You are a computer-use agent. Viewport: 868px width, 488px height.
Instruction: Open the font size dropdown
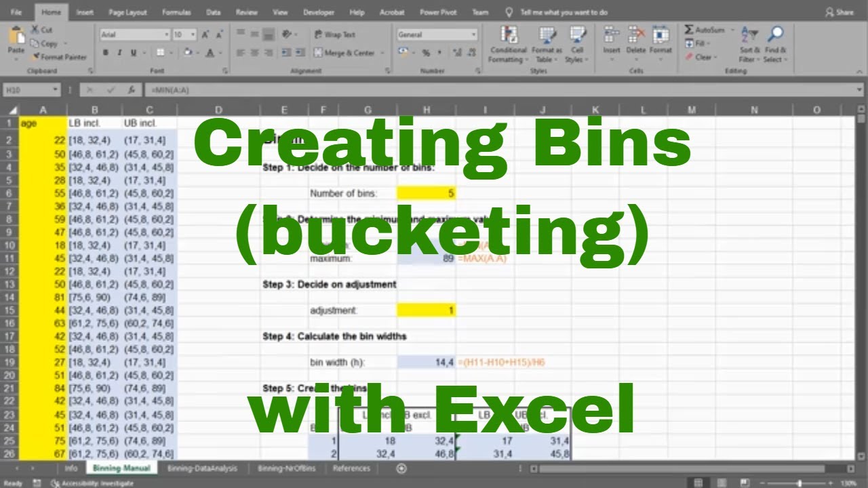coord(193,35)
